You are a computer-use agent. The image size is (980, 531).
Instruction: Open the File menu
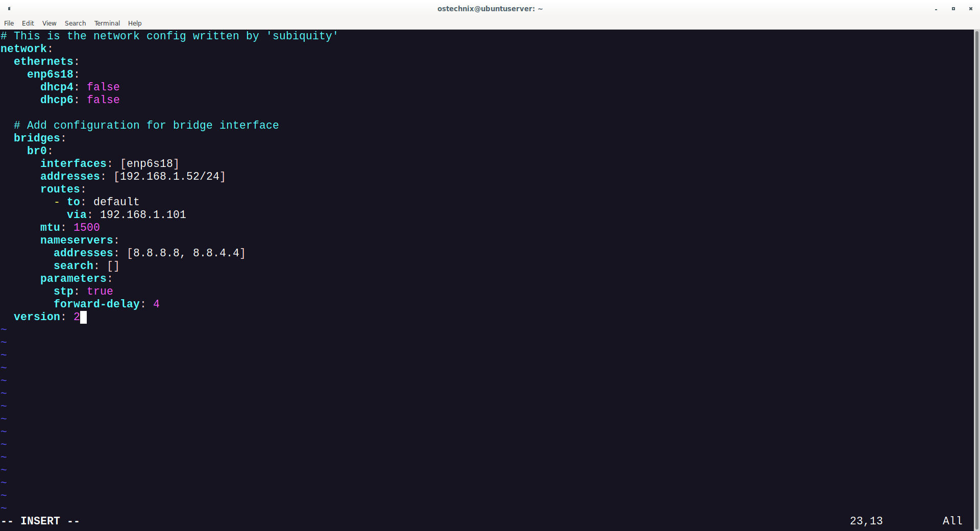(x=9, y=23)
